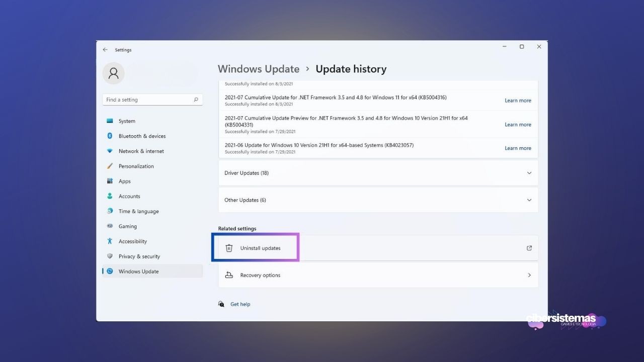Open System settings category

point(127,121)
